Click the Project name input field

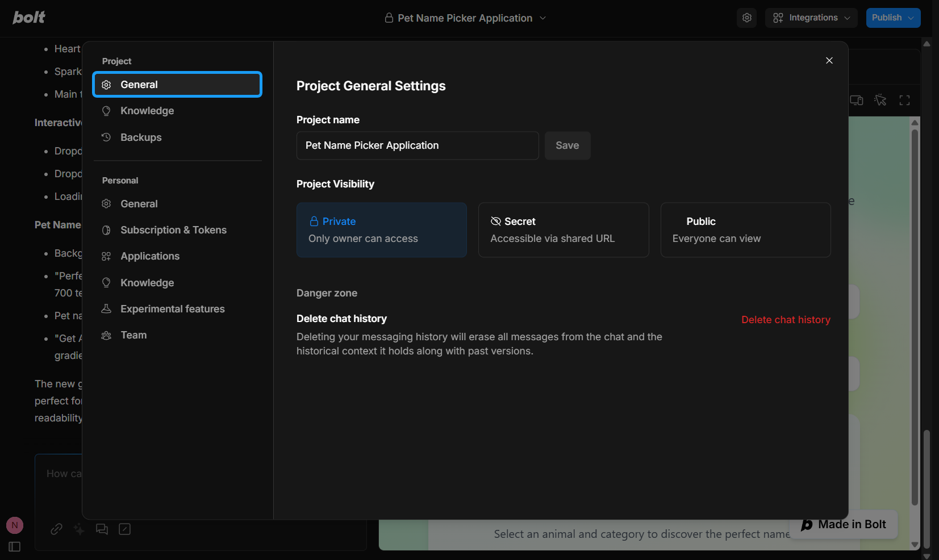tap(418, 145)
